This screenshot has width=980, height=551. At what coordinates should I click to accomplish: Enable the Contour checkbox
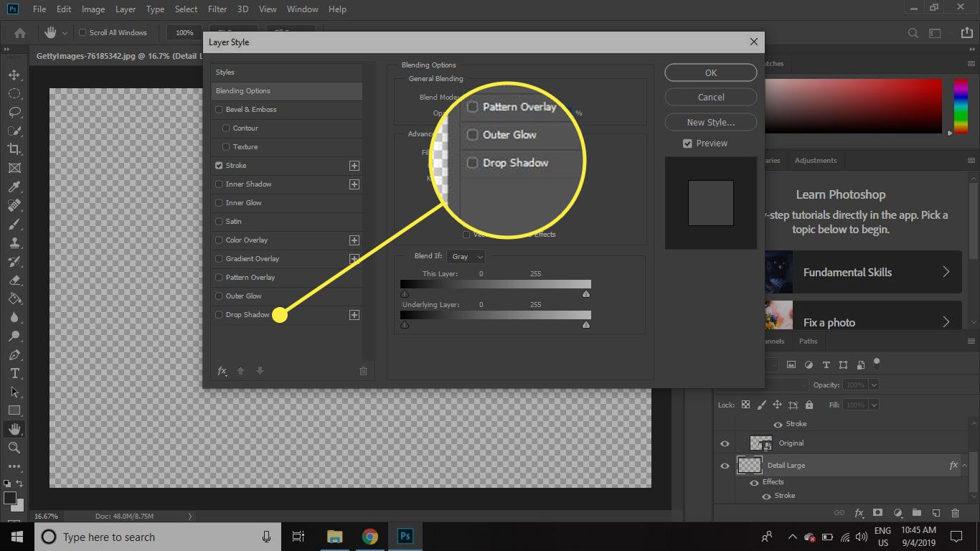(226, 128)
